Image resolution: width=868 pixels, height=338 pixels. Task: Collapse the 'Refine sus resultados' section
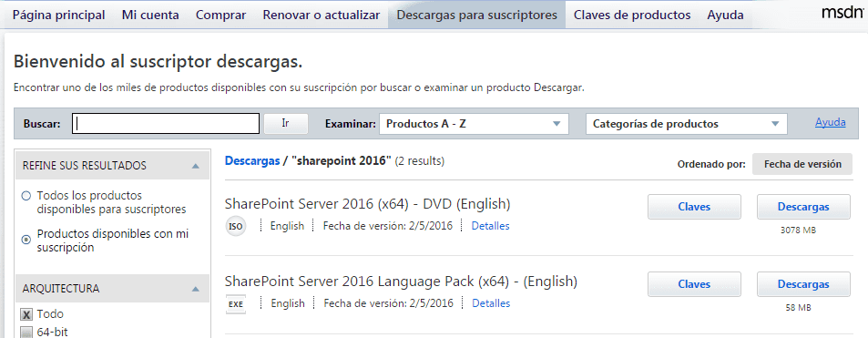(195, 166)
